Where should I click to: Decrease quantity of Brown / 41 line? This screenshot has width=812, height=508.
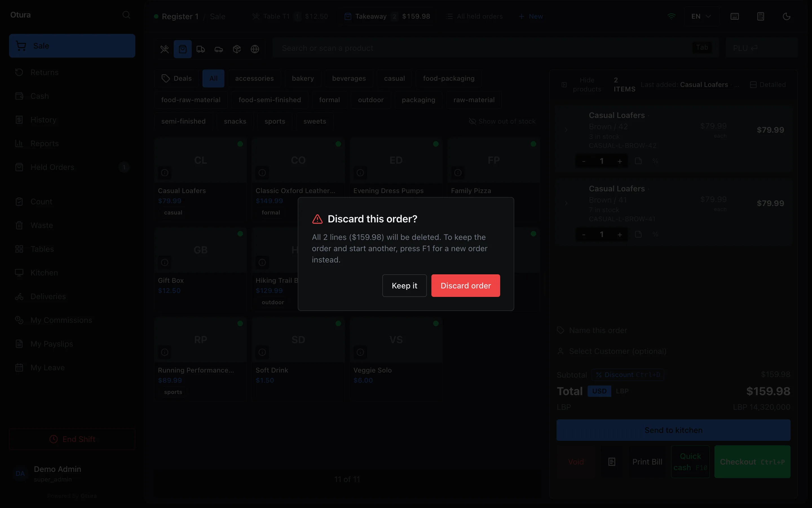point(584,234)
